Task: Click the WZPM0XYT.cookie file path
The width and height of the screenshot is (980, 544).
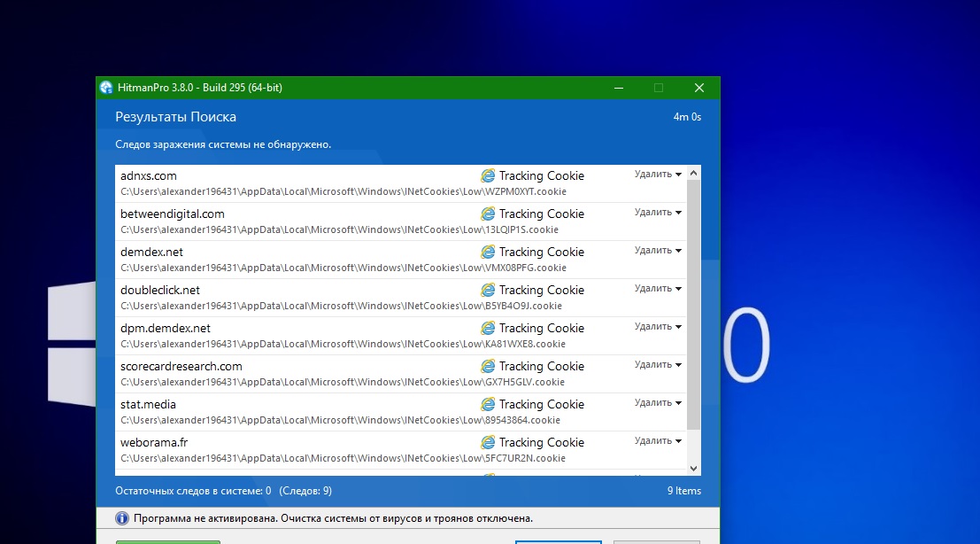Action: click(x=343, y=192)
